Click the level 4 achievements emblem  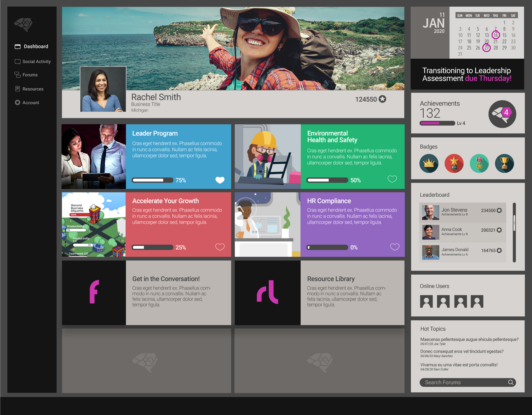[x=502, y=114]
